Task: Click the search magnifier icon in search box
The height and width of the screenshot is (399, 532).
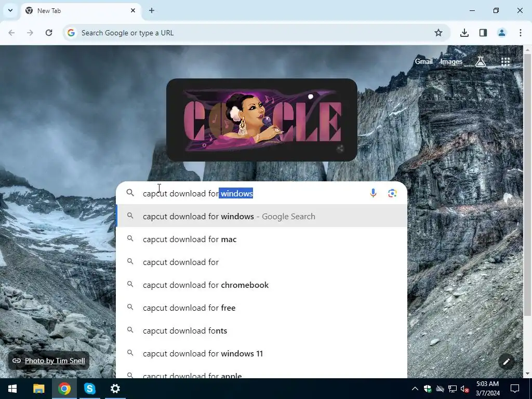Action: pyautogui.click(x=130, y=193)
